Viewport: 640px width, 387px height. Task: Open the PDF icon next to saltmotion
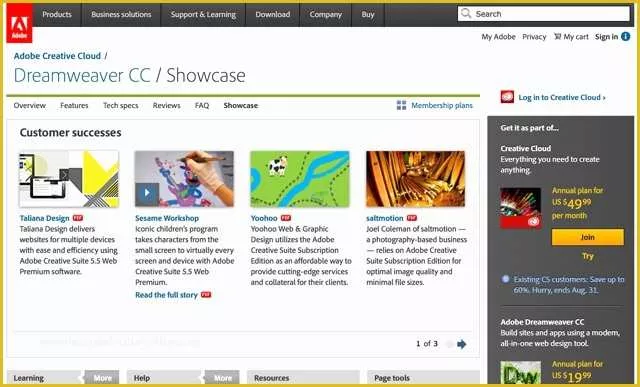click(x=411, y=218)
